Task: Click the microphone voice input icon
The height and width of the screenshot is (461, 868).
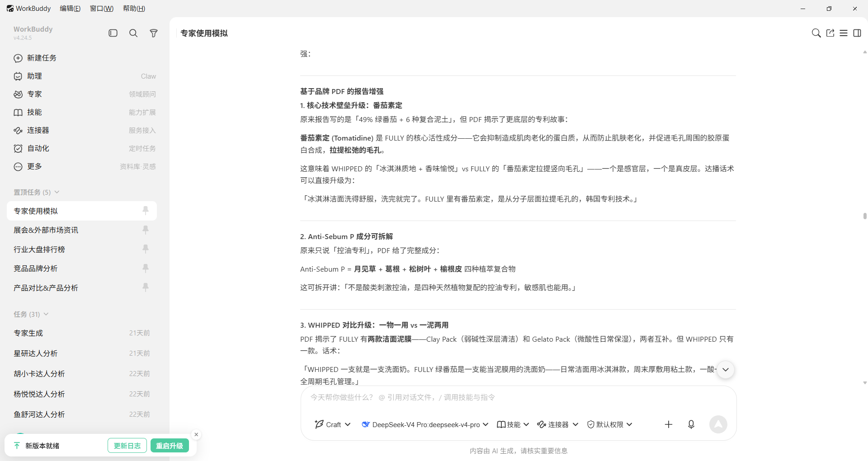Action: (x=691, y=424)
